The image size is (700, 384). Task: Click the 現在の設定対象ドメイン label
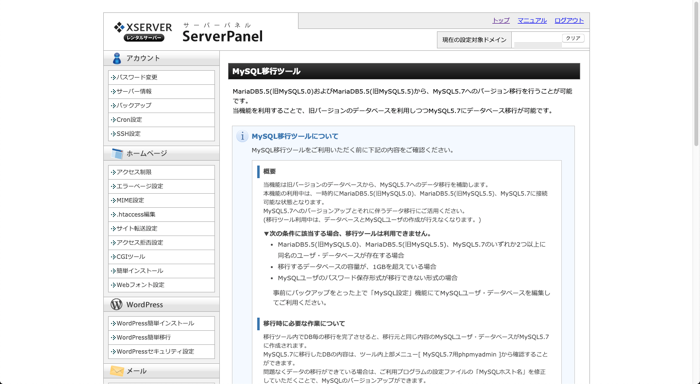click(x=474, y=40)
